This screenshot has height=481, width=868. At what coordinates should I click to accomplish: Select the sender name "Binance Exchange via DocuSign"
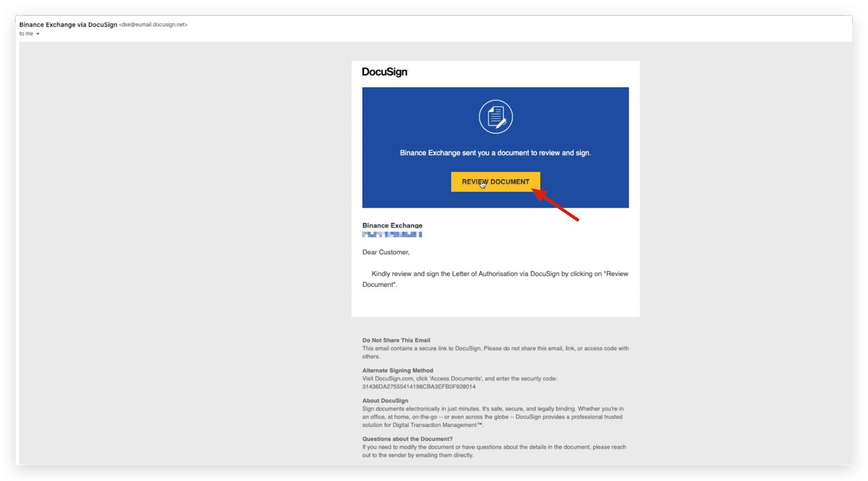click(68, 25)
